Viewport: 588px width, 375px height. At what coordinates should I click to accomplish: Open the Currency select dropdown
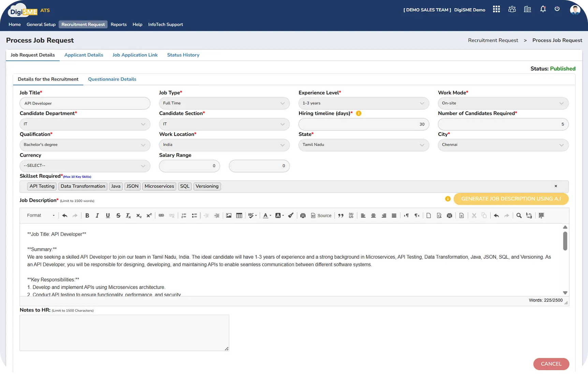click(85, 166)
